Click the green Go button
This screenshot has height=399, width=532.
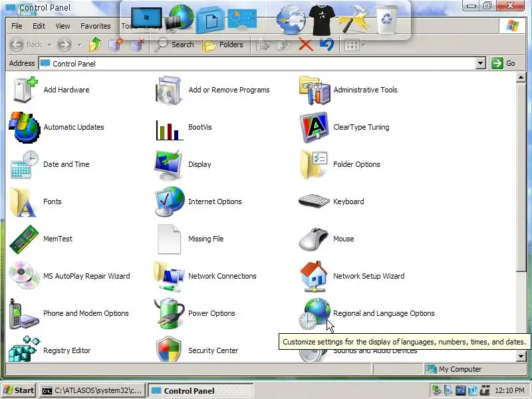pos(503,63)
